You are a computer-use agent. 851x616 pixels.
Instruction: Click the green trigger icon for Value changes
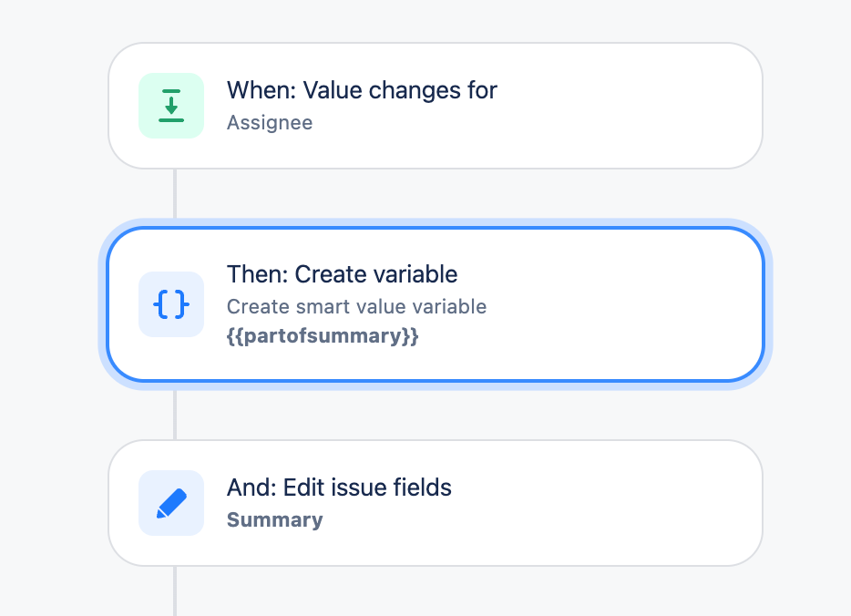[x=171, y=106]
